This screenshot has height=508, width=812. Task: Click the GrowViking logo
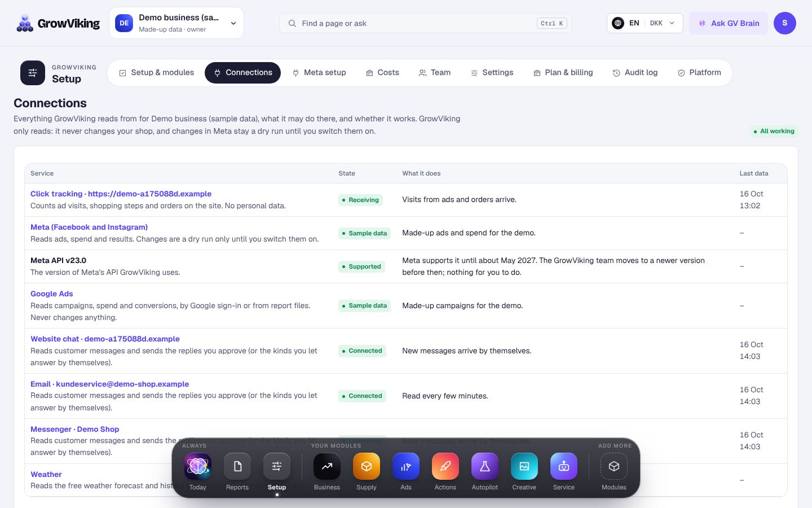58,23
